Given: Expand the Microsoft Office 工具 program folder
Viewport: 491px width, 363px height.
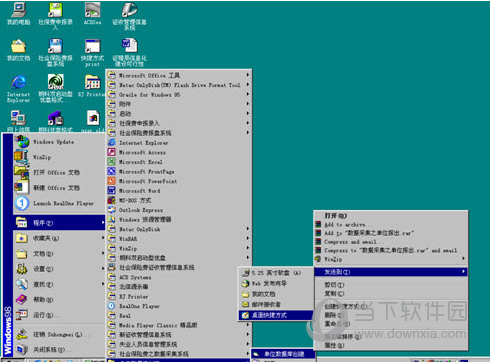Looking at the screenshot, I should coord(179,75).
